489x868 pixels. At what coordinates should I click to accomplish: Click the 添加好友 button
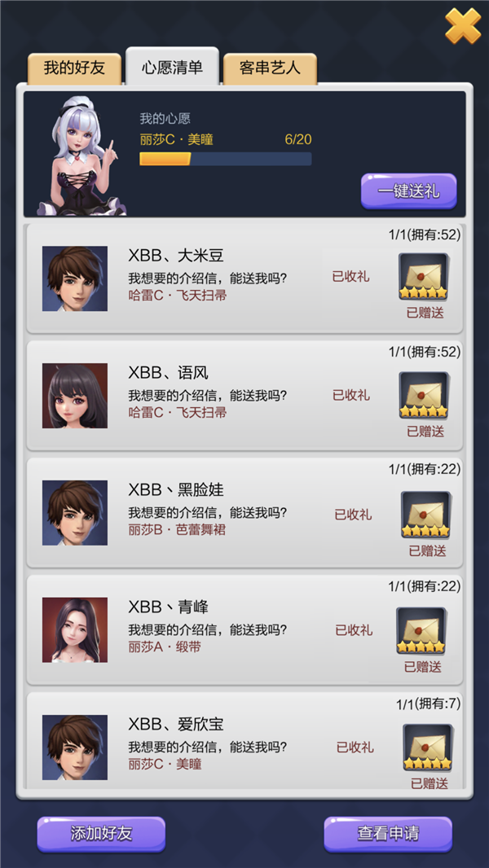(x=101, y=834)
